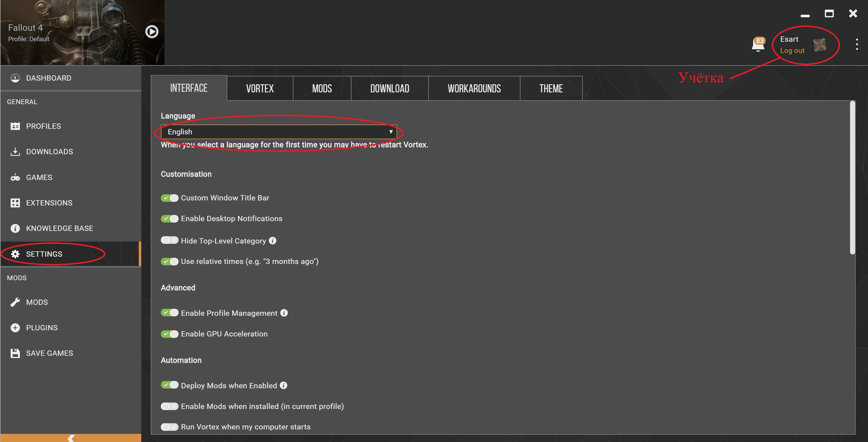Toggle Enable GPU Acceleration switch
This screenshot has width=868, height=442.
click(170, 334)
